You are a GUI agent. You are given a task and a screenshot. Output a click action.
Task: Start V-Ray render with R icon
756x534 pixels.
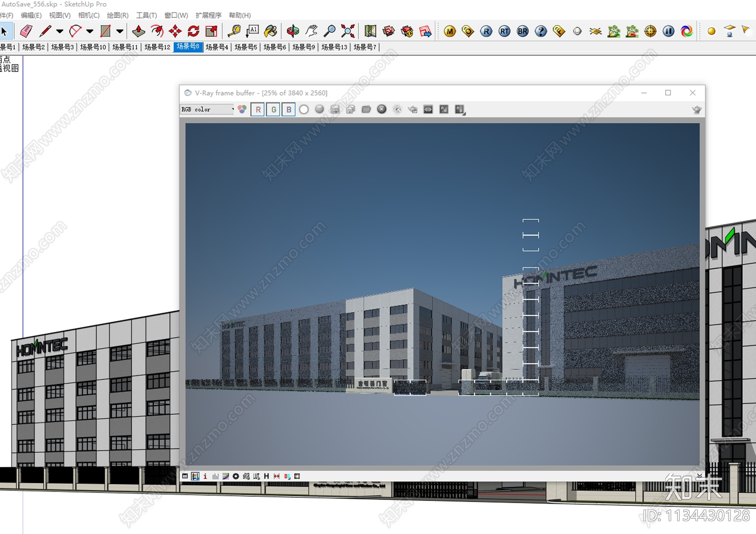click(486, 31)
